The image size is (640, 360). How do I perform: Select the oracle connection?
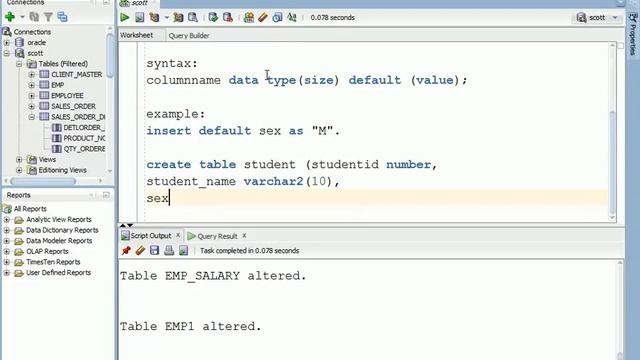36,42
